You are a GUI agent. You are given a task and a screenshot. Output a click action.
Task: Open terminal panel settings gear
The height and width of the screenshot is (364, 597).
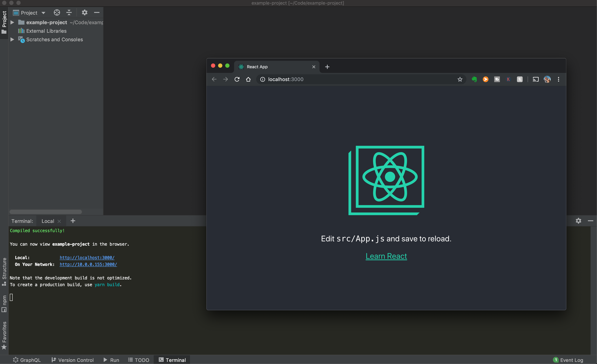coord(578,221)
